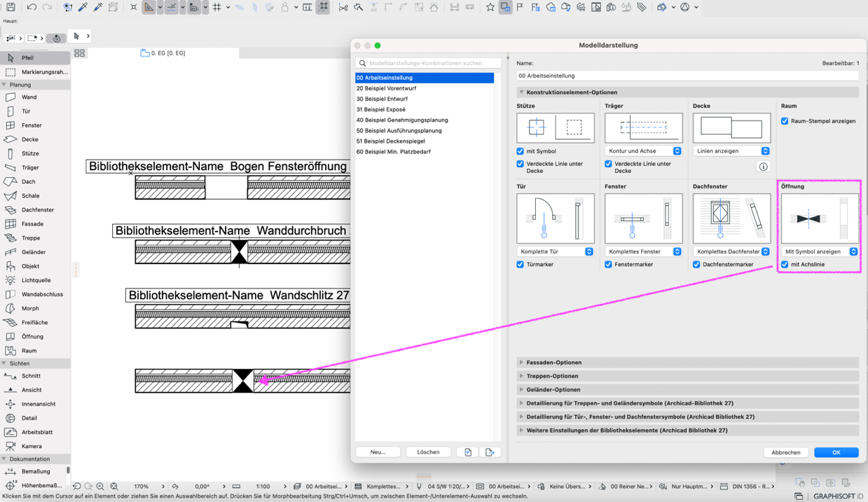The height and width of the screenshot is (502, 868).
Task: Click the eyedropper pick-up parameters icon
Action: pyautogui.click(x=83, y=7)
